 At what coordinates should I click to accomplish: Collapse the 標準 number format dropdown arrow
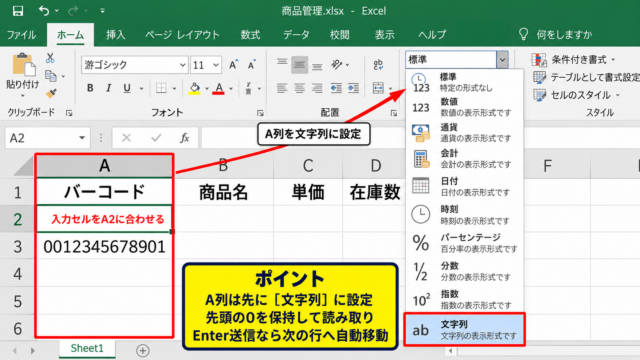(x=502, y=60)
